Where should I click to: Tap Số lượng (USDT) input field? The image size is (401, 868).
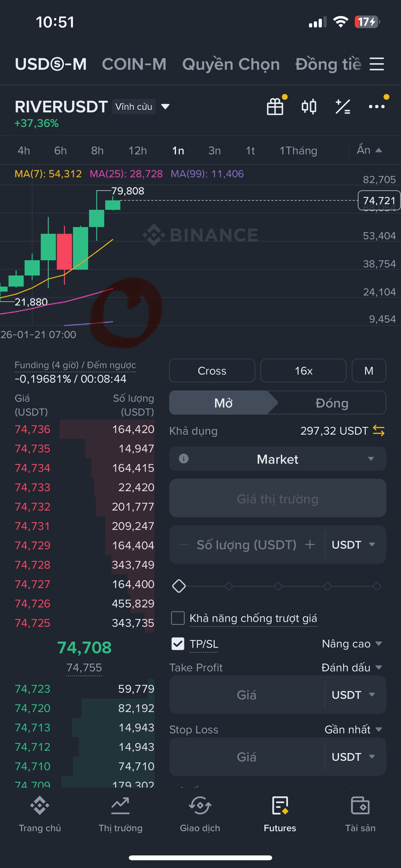coord(247,545)
